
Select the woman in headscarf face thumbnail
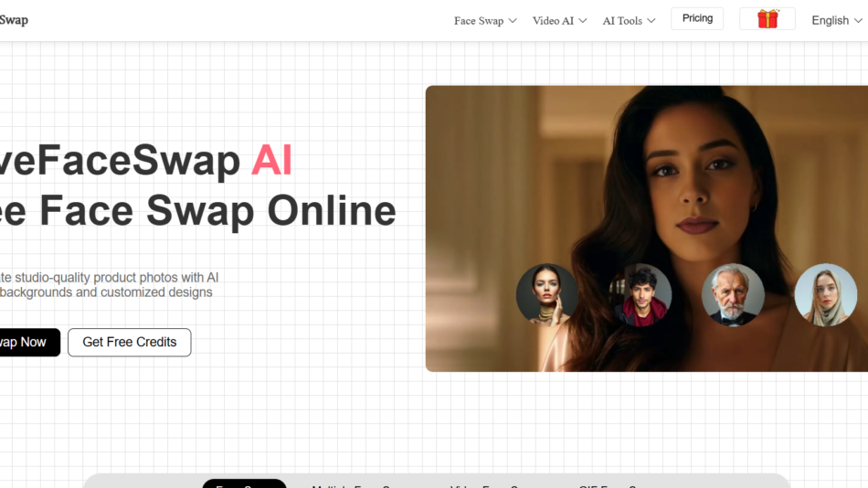click(825, 295)
